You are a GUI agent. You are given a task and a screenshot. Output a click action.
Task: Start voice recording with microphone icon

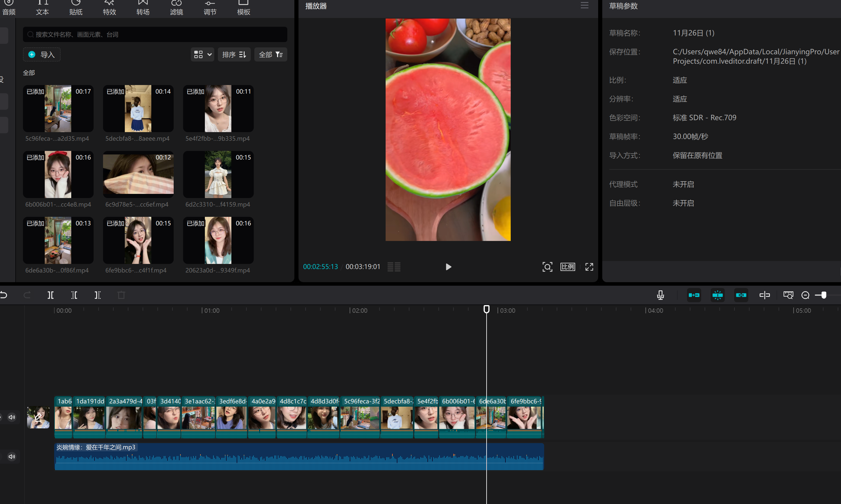(660, 295)
